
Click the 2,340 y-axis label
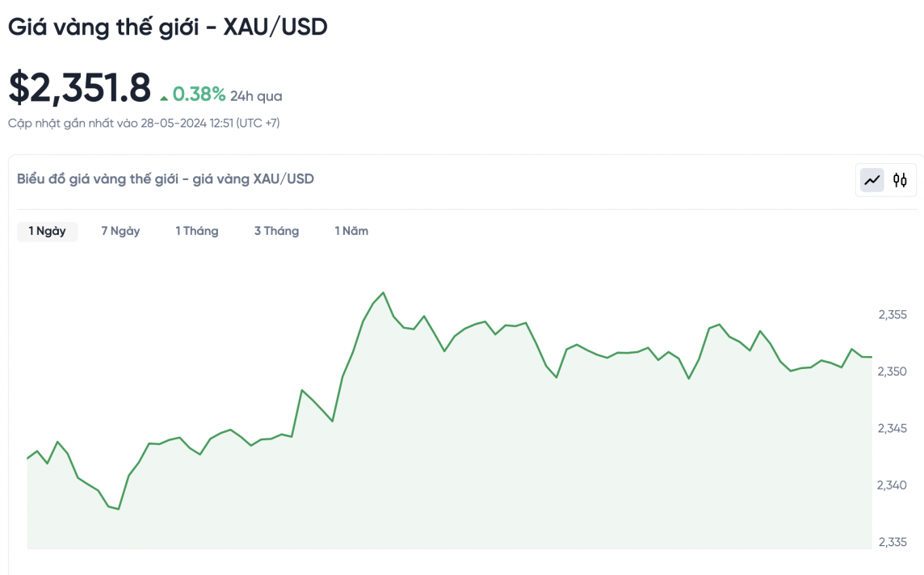click(892, 485)
